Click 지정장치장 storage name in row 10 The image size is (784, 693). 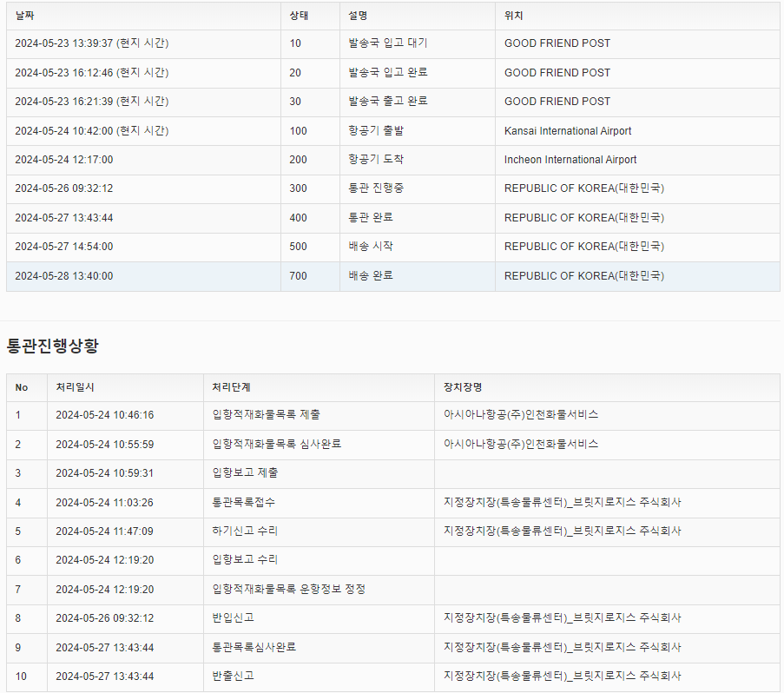pyautogui.click(x=562, y=676)
